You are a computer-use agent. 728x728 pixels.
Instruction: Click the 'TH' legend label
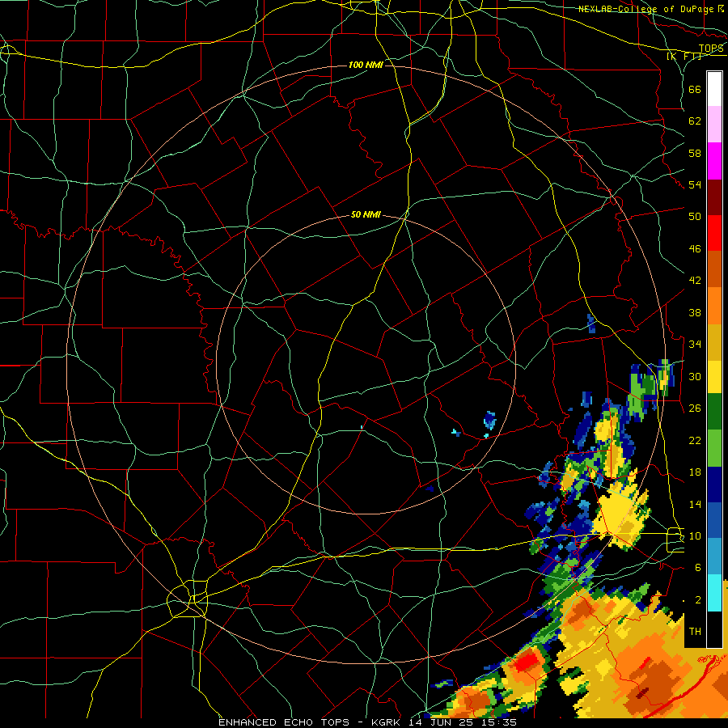[695, 632]
